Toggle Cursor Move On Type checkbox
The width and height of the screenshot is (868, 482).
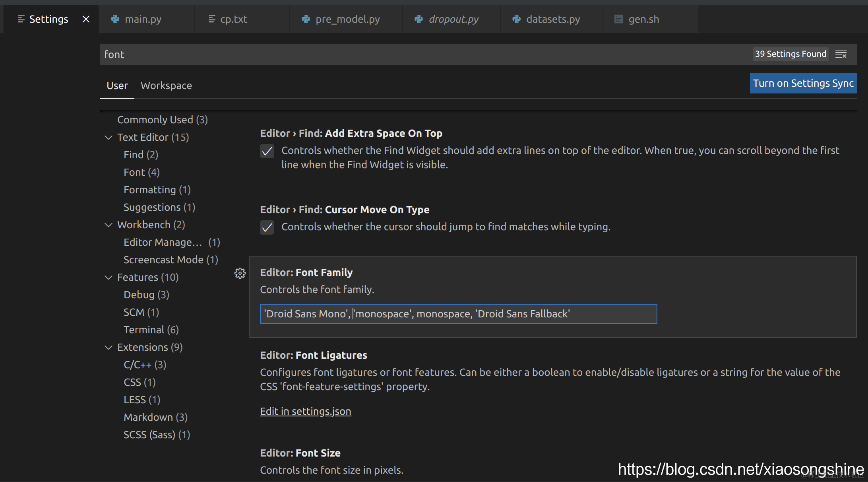tap(267, 227)
